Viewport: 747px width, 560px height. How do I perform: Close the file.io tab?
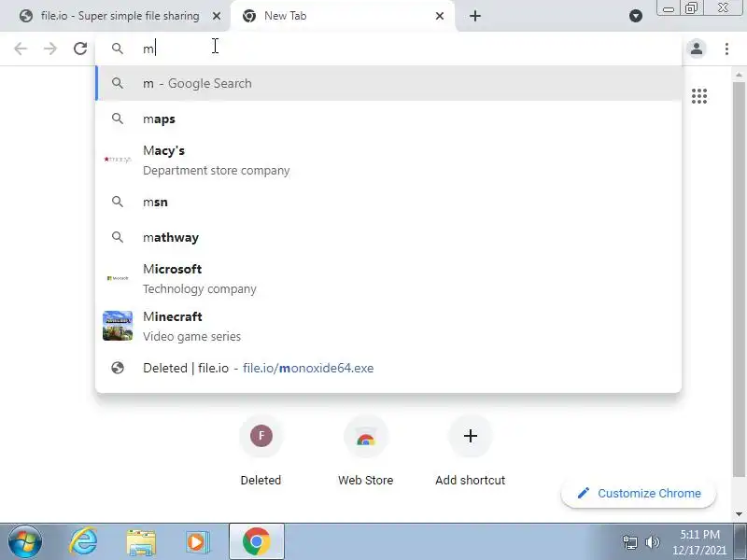click(217, 16)
